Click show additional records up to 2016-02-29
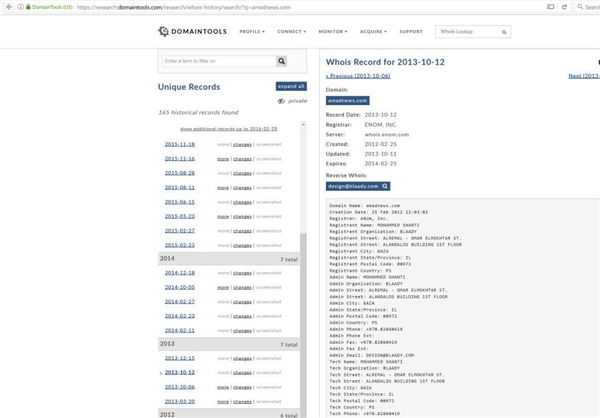600x418 pixels. click(x=228, y=129)
